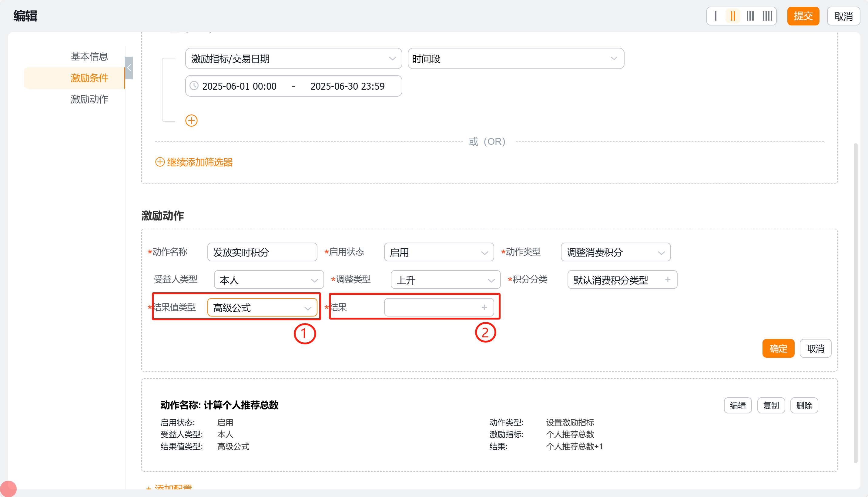Select four-column layout icon

pos(767,16)
